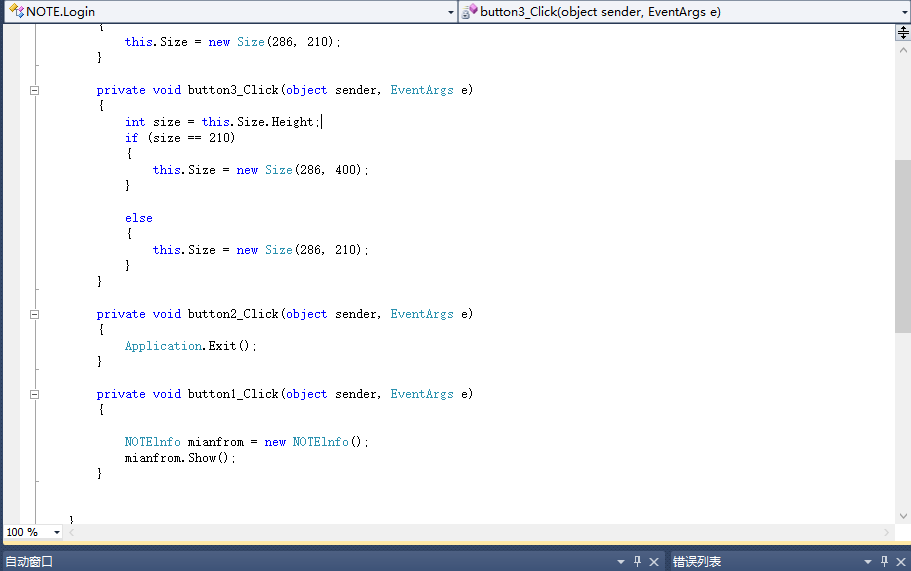Click the button3_Click method name in code
This screenshot has width=911, height=571.
(x=233, y=90)
